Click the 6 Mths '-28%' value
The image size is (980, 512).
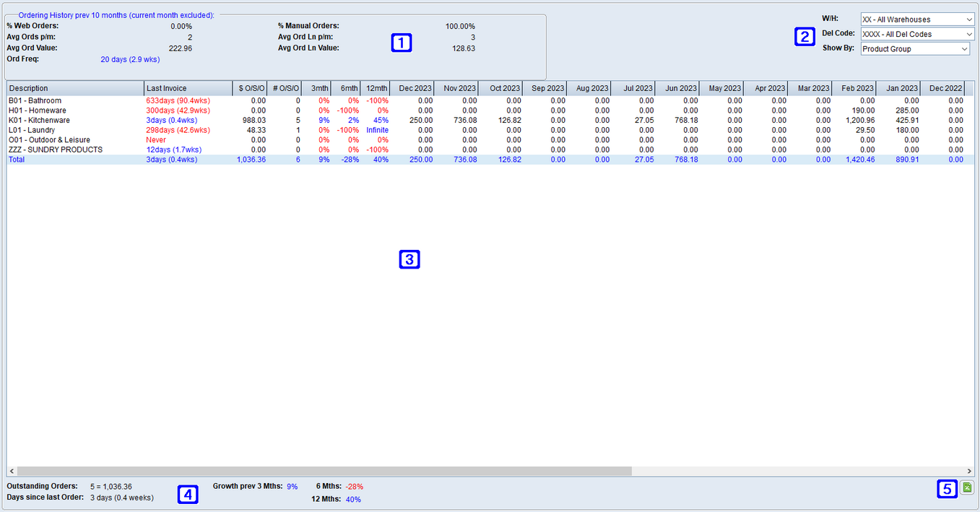point(355,486)
